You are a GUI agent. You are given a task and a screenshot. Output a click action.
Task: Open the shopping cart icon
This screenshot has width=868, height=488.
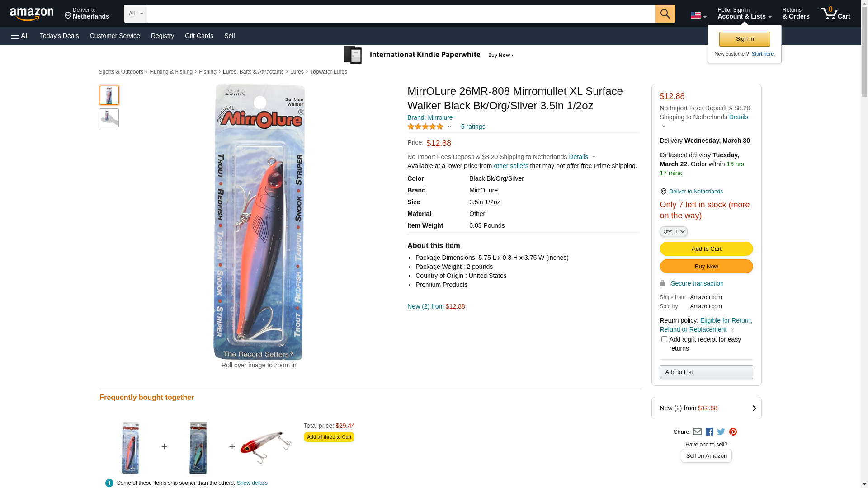(x=835, y=14)
